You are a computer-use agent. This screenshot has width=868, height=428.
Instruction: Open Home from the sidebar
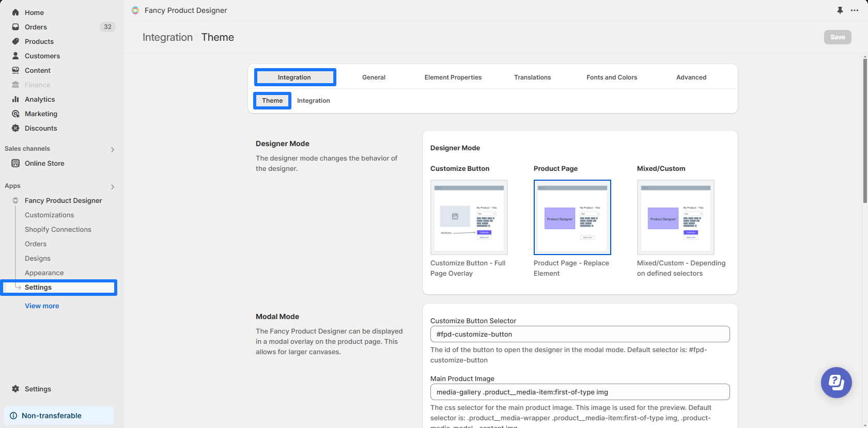(x=34, y=12)
